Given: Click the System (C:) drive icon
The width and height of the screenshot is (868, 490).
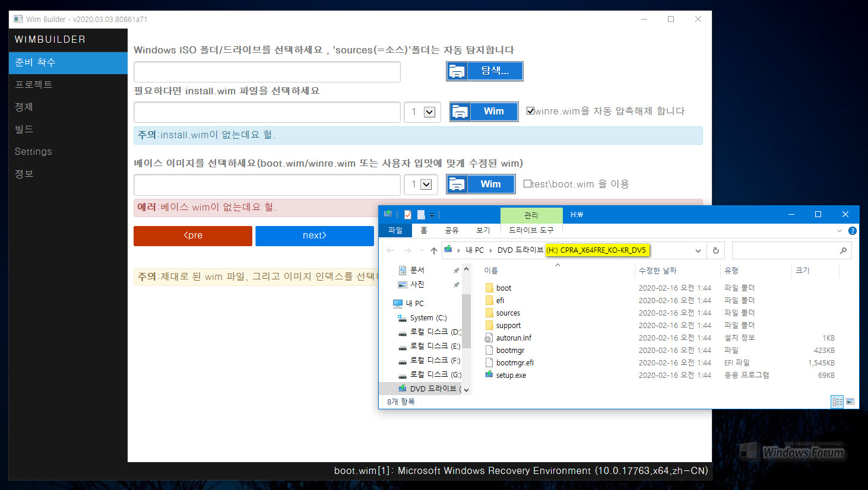Looking at the screenshot, I should click(402, 318).
